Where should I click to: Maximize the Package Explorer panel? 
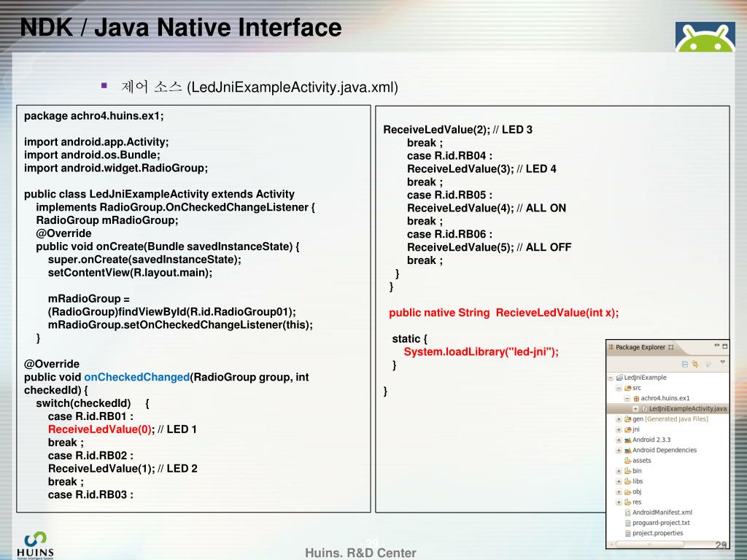(x=724, y=346)
